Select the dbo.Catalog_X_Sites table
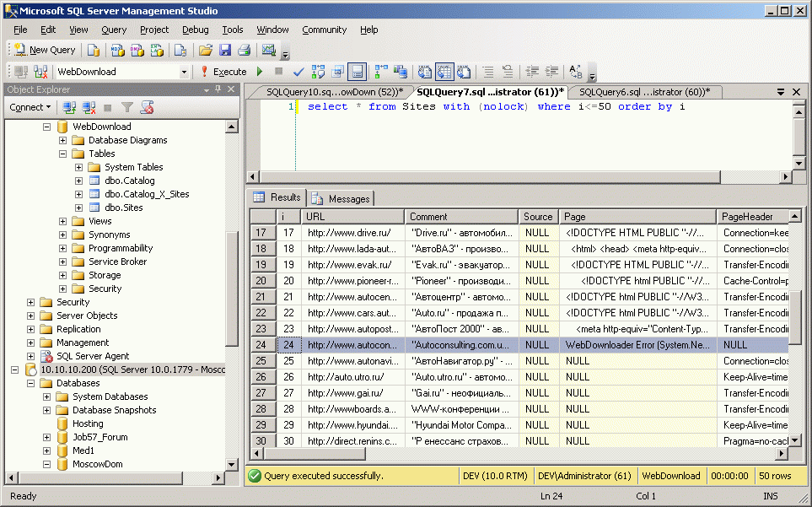Image resolution: width=812 pixels, height=507 pixels. (147, 194)
